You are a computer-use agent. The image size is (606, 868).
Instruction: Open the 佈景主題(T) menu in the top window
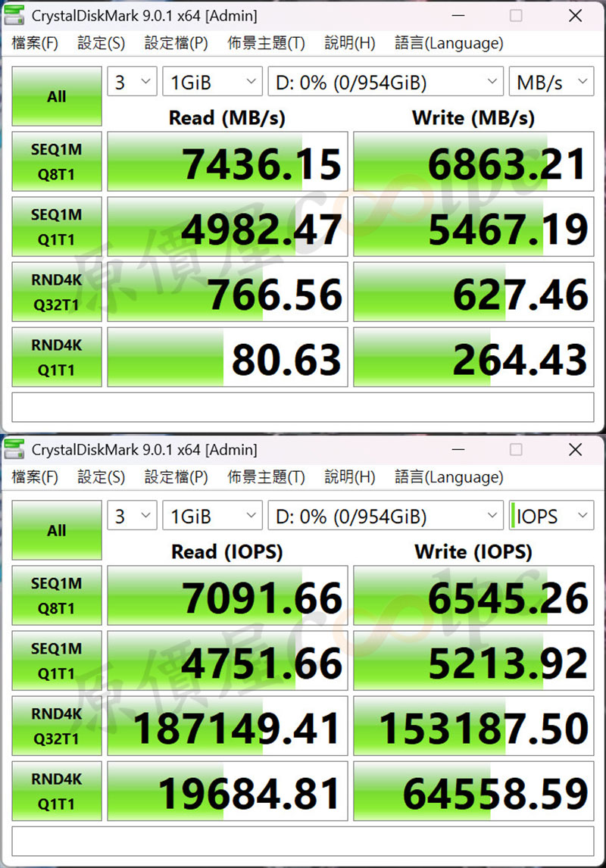(x=266, y=43)
